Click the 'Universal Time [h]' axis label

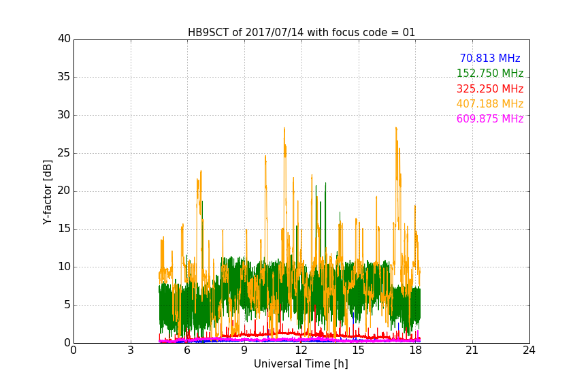click(301, 364)
